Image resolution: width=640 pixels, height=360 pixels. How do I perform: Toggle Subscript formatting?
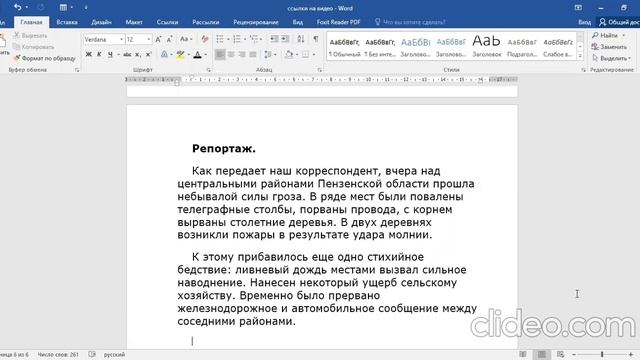coord(138,54)
